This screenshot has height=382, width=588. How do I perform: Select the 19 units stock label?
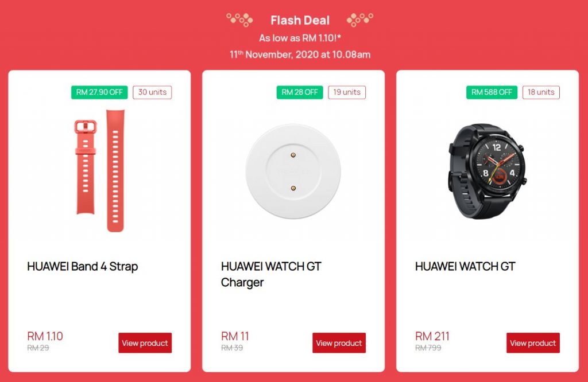(x=347, y=92)
